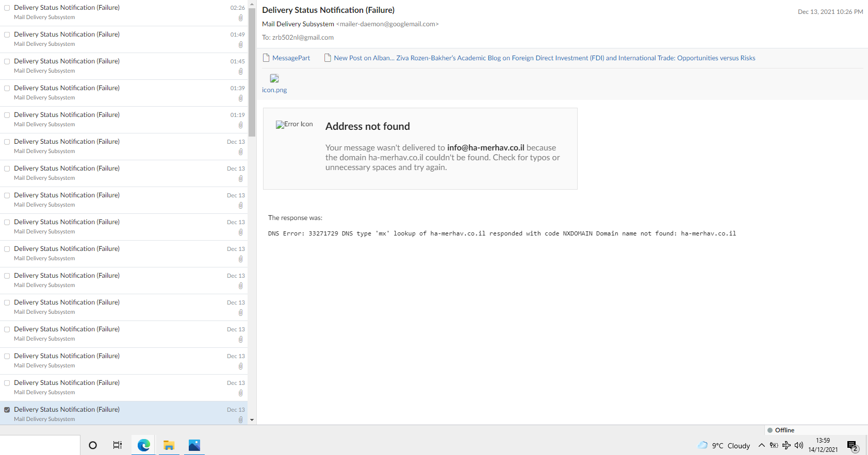Screen dimensions: 868x455
Task: Open the email received at 01:19
Action: coord(124,120)
